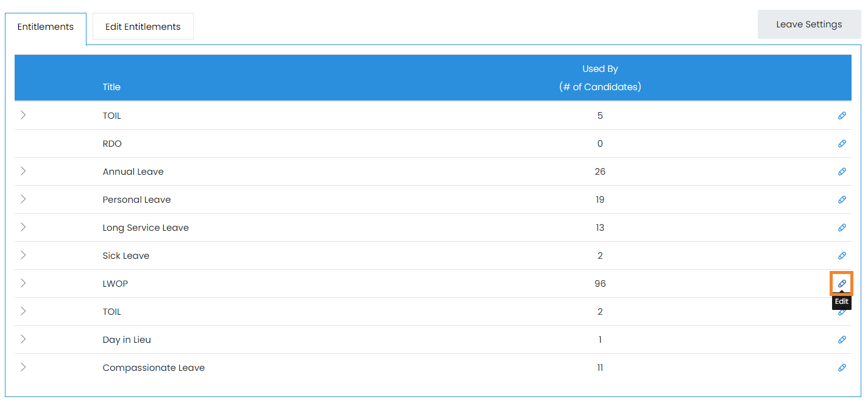Expand the Annual Leave row

(x=23, y=171)
